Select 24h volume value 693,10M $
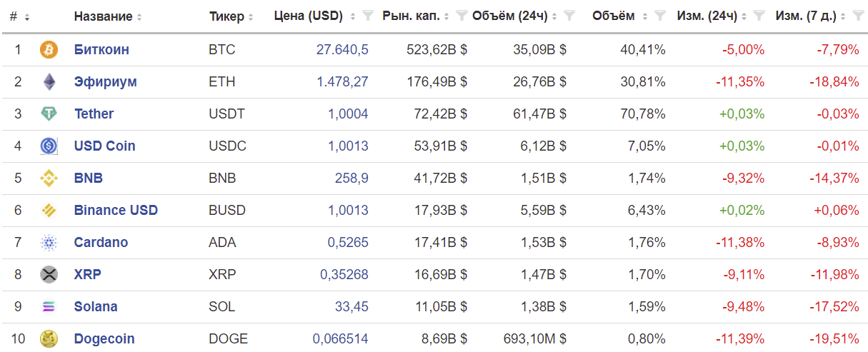The image size is (868, 352). [x=534, y=339]
